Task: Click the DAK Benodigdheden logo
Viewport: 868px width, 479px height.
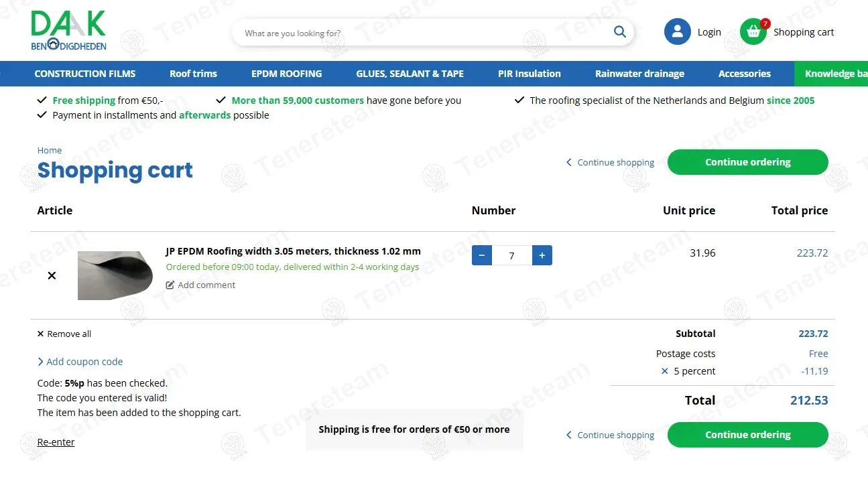Action: pos(68,31)
